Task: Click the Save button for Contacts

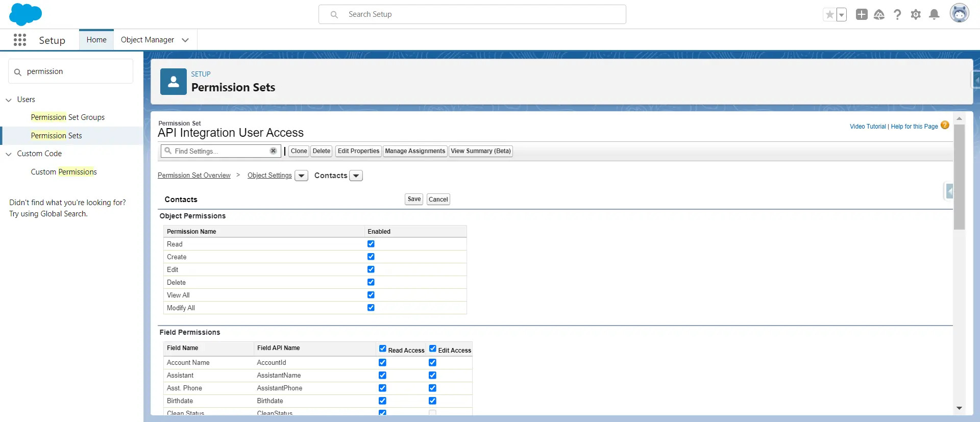Action: click(414, 200)
